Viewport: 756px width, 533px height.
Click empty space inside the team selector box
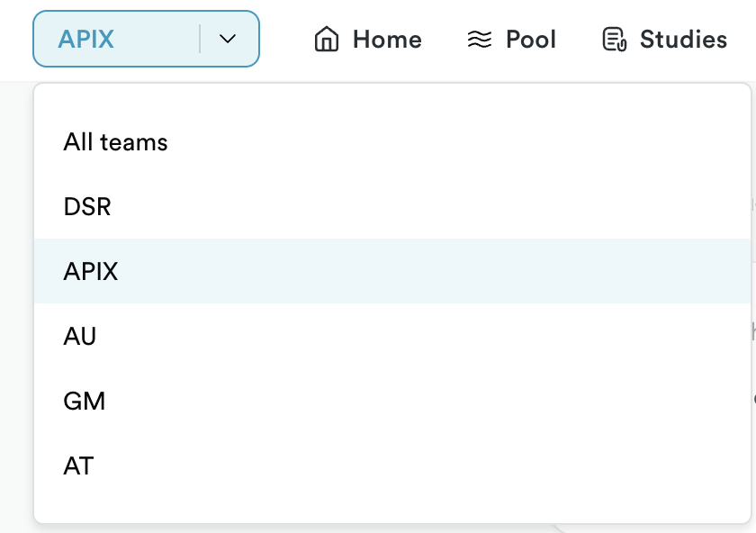coord(157,39)
